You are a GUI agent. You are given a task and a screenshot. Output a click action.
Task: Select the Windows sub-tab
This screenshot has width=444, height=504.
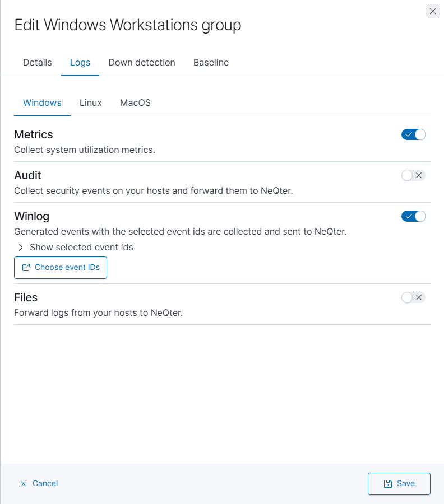(x=42, y=103)
